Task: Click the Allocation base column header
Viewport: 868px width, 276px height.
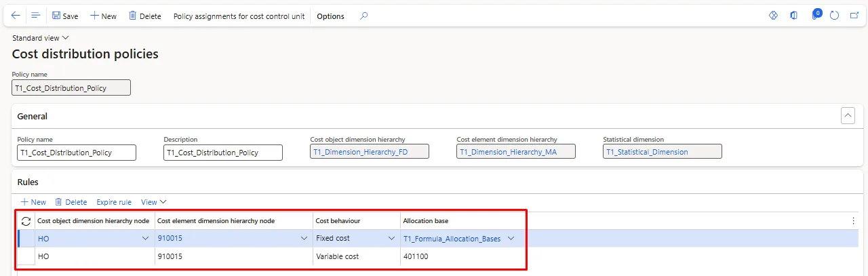Action: (425, 221)
